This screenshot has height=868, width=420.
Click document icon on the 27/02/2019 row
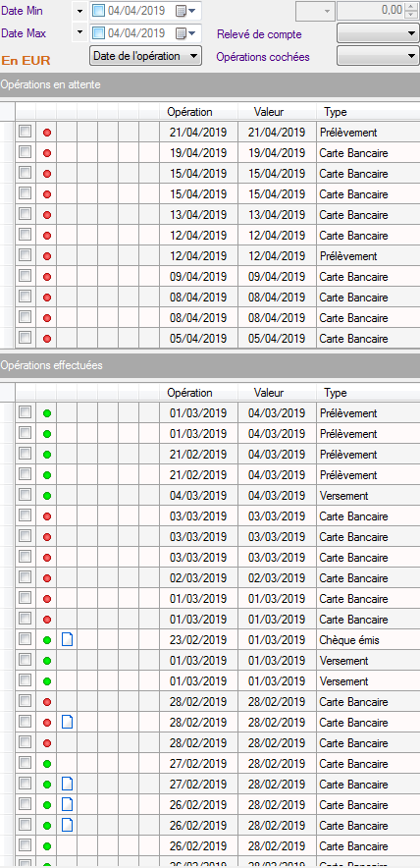tap(67, 784)
